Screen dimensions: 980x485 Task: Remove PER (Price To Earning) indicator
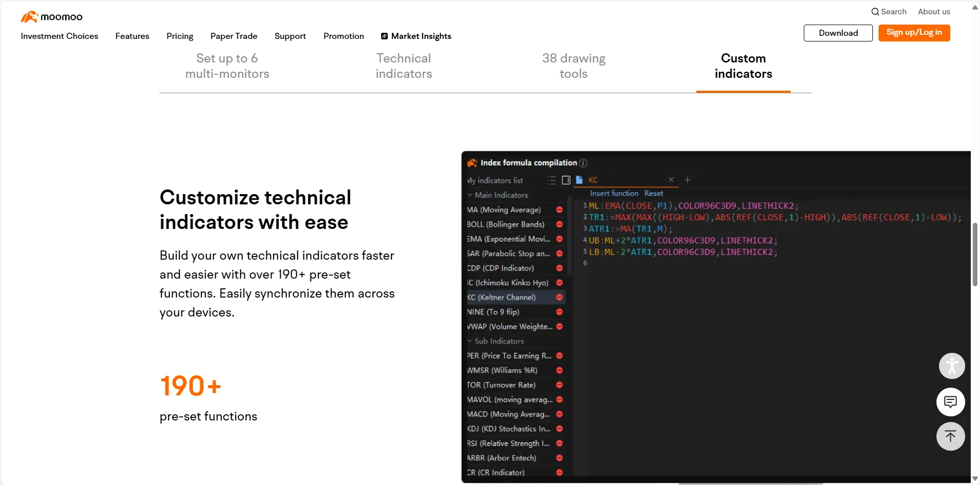559,356
